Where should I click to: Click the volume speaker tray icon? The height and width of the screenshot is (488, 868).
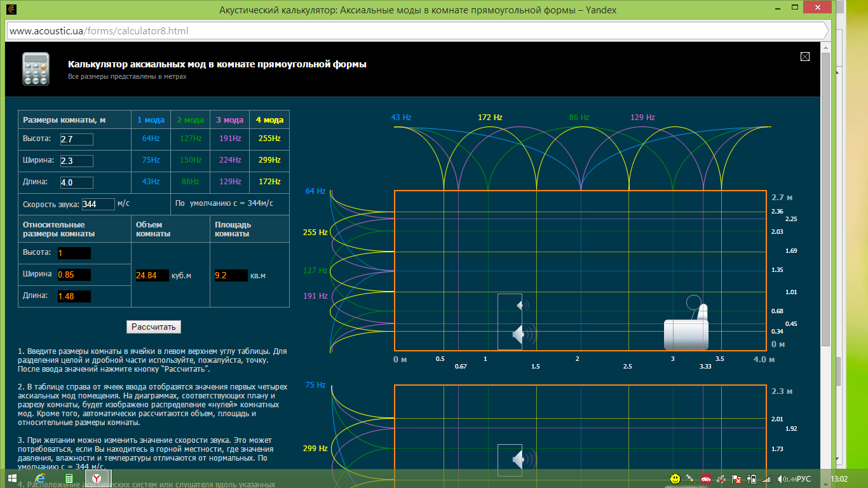click(782, 478)
